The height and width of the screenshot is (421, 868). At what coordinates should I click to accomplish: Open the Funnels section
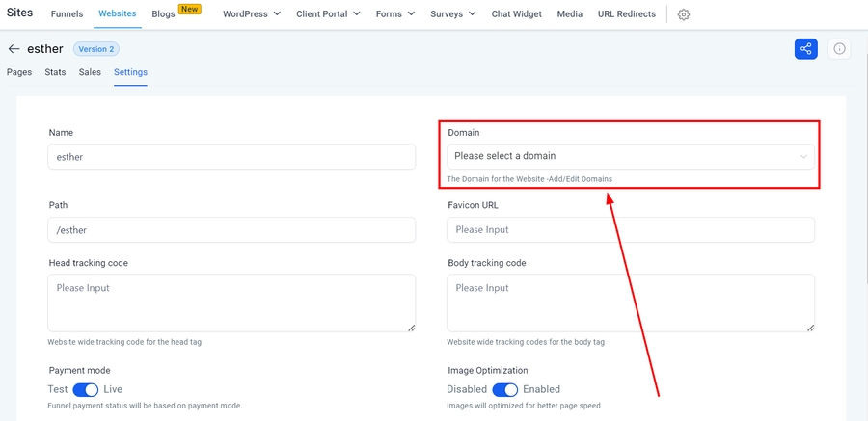pos(67,14)
